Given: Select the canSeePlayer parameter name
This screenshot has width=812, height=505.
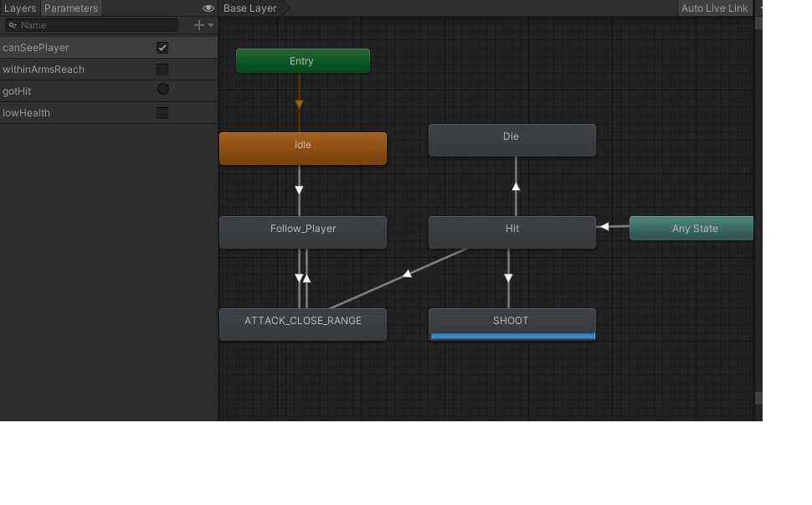Looking at the screenshot, I should (x=36, y=48).
